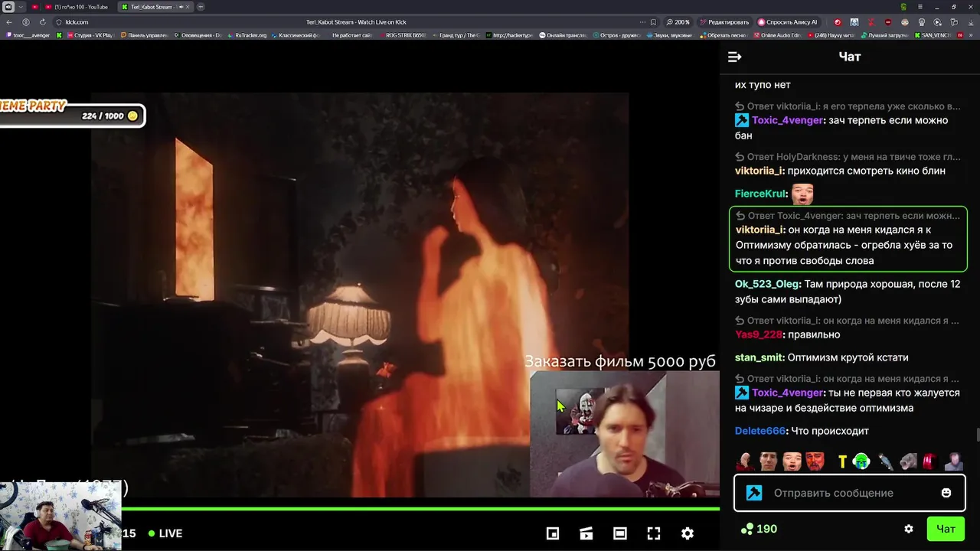The image size is (980, 551).
Task: Select the shouting open-mouth face emote in quick bar
Action: click(x=792, y=461)
